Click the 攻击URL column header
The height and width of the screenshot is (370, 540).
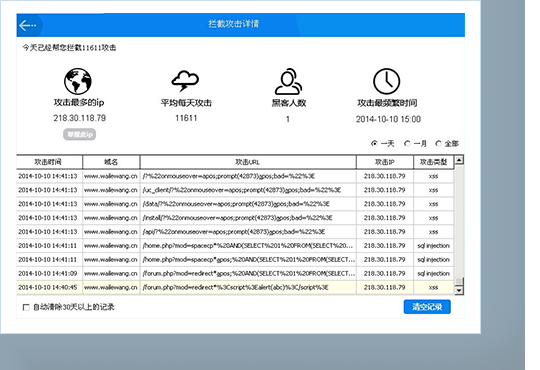pos(248,162)
